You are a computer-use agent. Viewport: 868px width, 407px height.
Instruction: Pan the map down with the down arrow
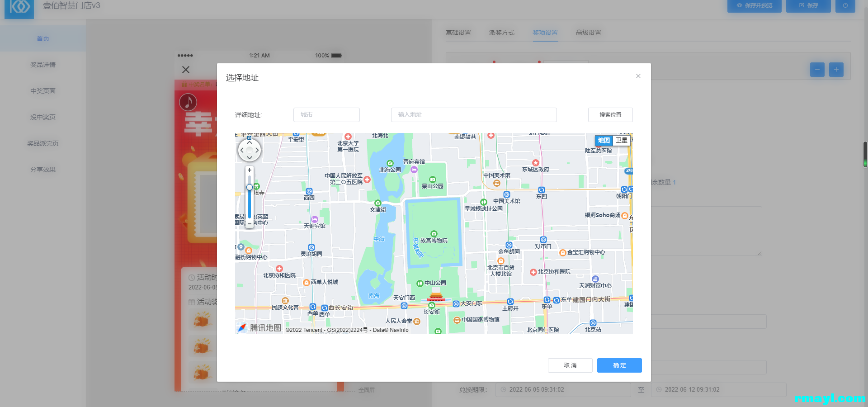[250, 158]
